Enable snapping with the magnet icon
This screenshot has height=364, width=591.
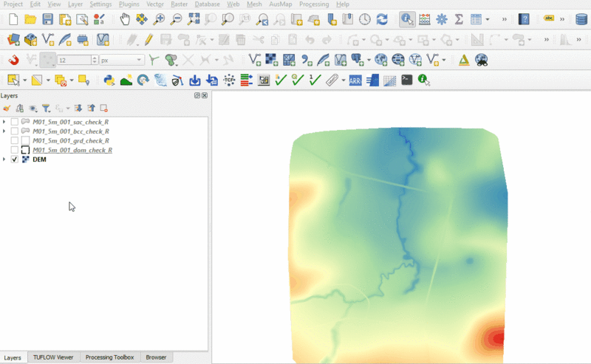[13, 60]
